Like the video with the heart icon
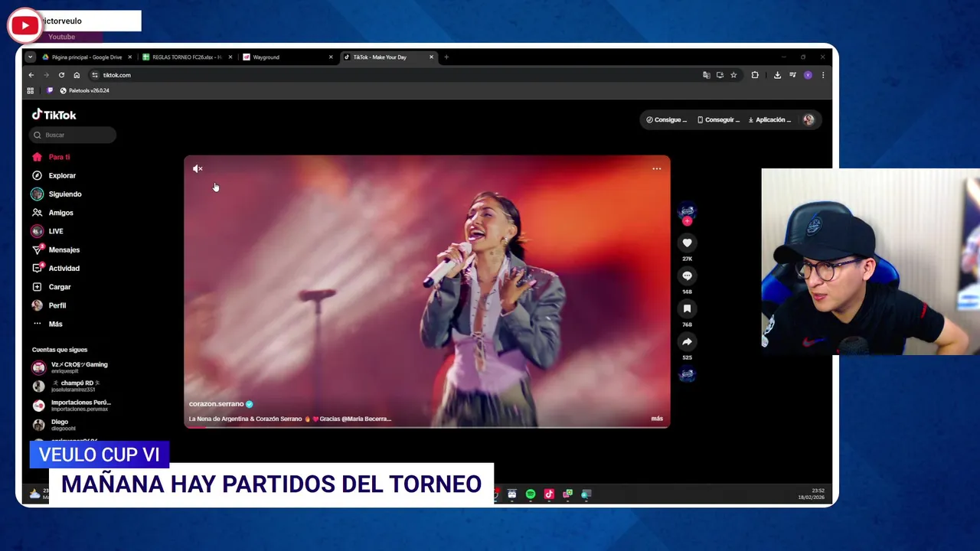The height and width of the screenshot is (551, 980). tap(687, 243)
